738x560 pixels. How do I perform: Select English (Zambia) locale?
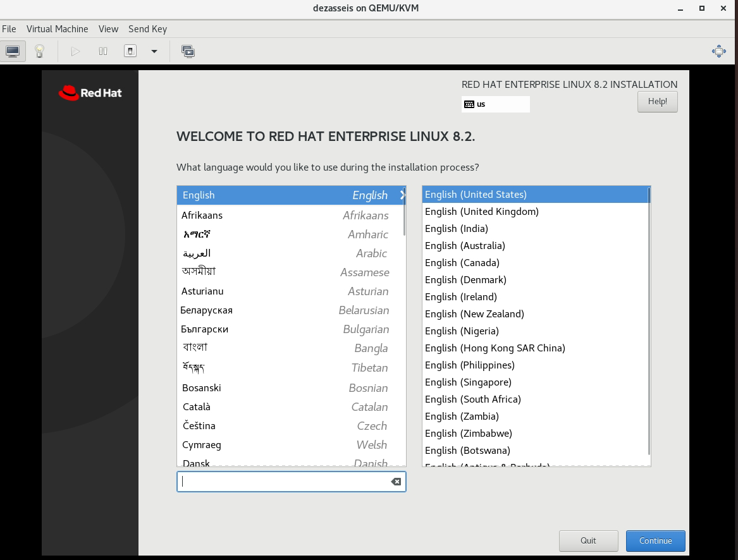tap(535, 416)
